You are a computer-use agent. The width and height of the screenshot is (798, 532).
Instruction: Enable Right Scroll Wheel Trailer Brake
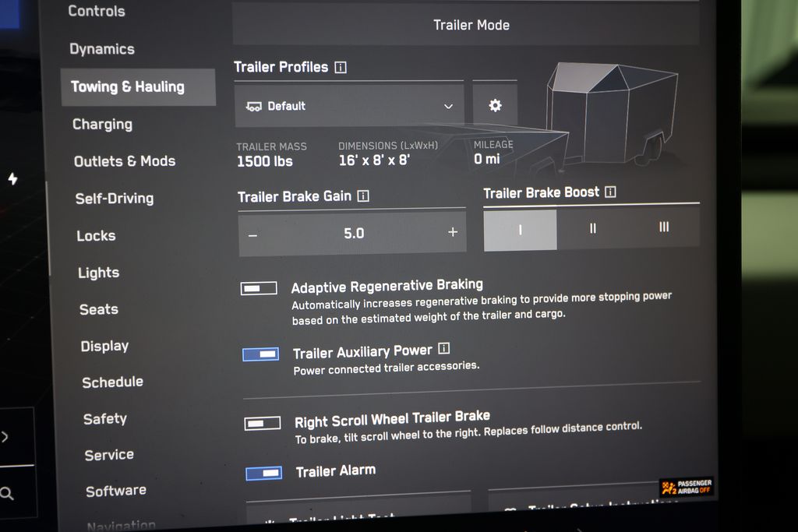pos(263,423)
